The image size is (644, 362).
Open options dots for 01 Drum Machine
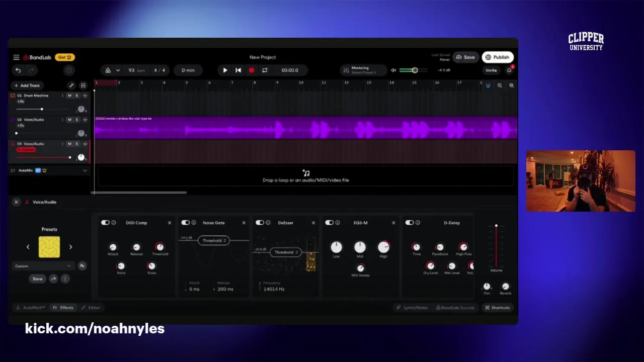coord(62,96)
